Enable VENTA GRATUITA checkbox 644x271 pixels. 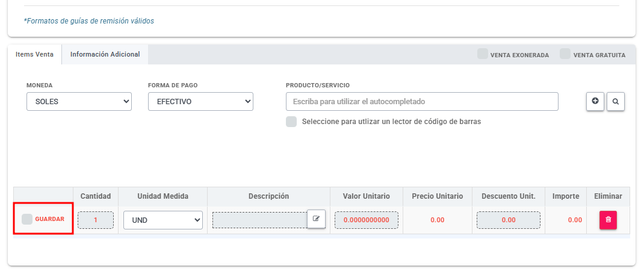pyautogui.click(x=566, y=54)
